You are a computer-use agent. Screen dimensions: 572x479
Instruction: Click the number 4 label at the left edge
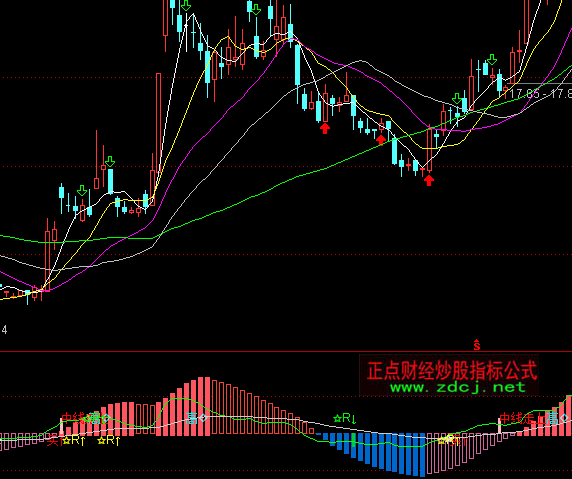(x=4, y=330)
